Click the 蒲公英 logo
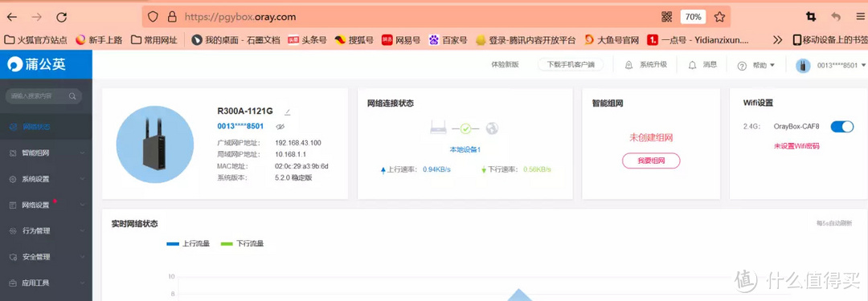This screenshot has width=868, height=301. pos(36,64)
